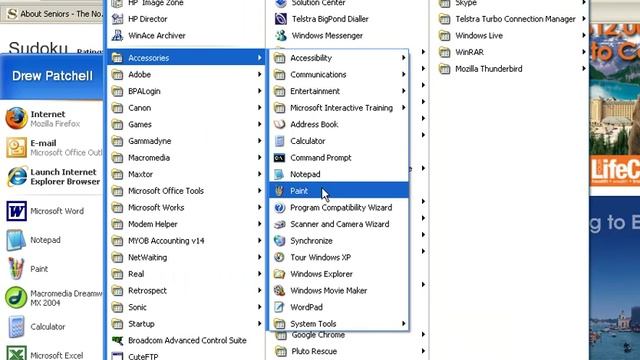Open the Microsoft Works folder
640x360 pixels.
pos(186,207)
